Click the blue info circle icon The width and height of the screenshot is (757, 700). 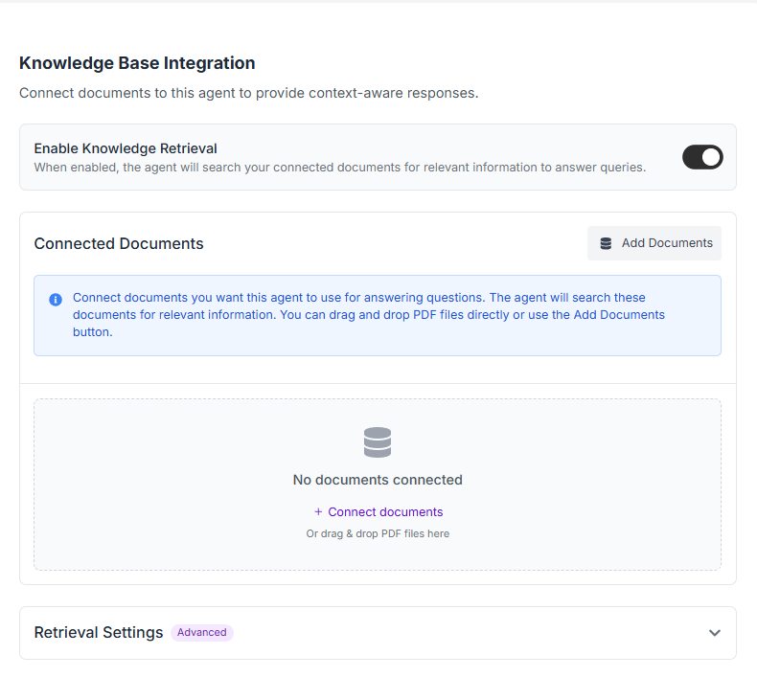[56, 300]
